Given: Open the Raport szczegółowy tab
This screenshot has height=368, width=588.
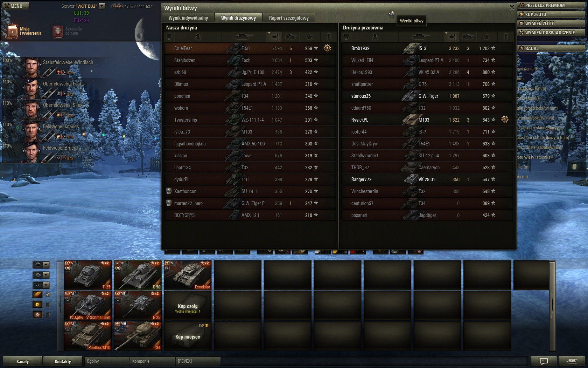Looking at the screenshot, I should 289,18.
